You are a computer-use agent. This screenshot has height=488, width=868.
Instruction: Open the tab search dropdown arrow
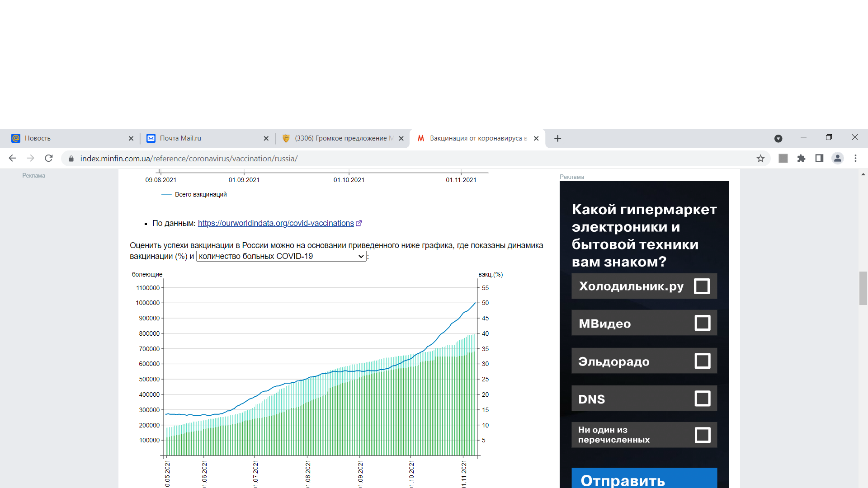point(778,138)
